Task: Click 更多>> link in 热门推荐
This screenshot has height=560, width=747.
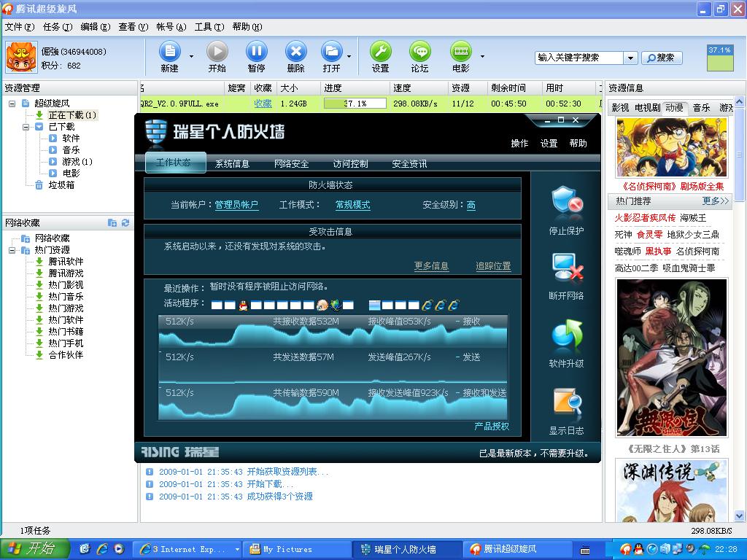Action: click(x=716, y=201)
